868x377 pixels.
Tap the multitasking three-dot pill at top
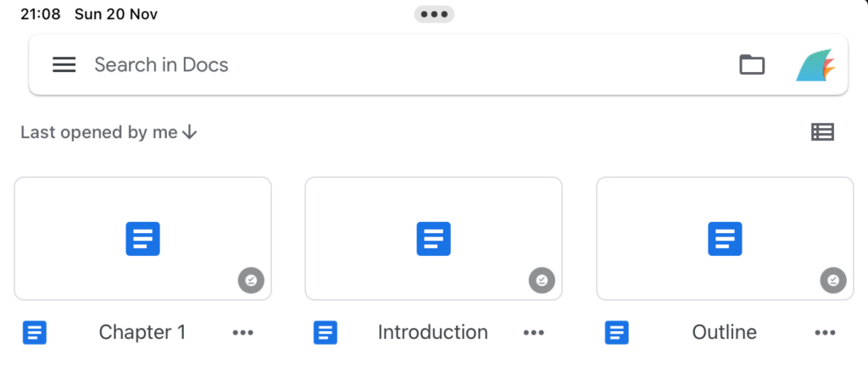tap(434, 14)
